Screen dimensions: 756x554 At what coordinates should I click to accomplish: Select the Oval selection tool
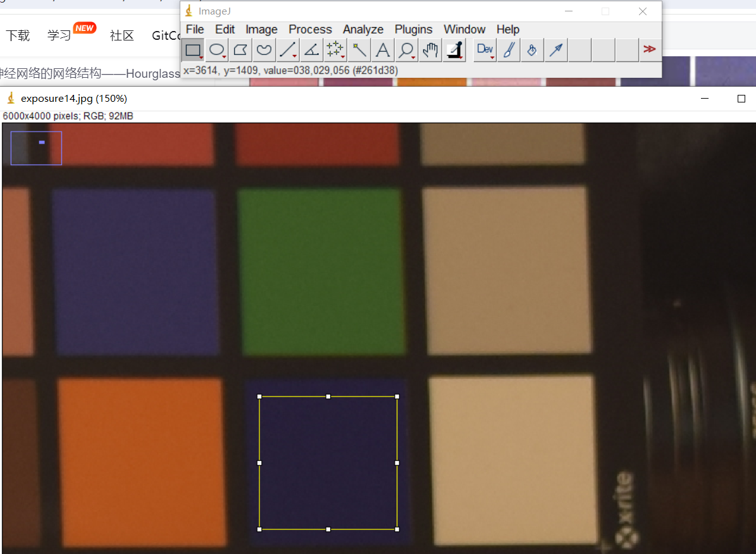(217, 50)
